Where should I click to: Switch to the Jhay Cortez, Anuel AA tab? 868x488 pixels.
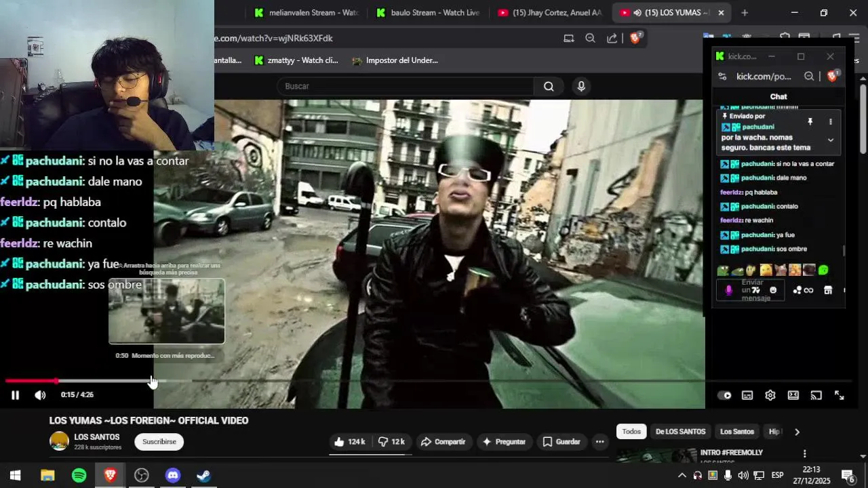click(x=549, y=13)
